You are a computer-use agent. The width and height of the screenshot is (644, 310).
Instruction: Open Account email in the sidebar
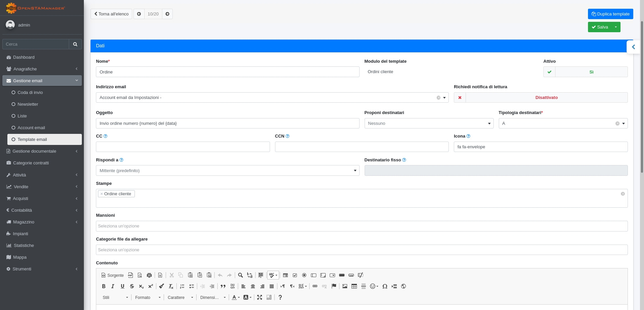click(x=31, y=128)
